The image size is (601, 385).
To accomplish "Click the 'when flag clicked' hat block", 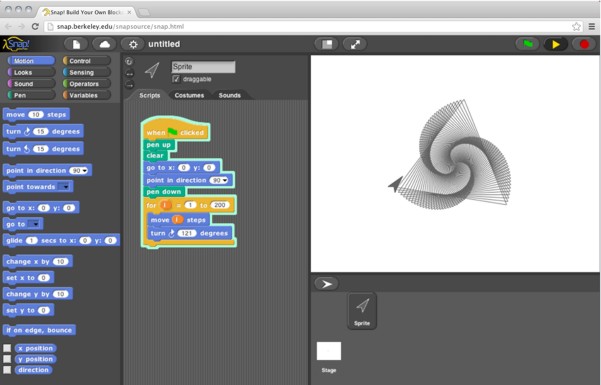I will coord(176,130).
